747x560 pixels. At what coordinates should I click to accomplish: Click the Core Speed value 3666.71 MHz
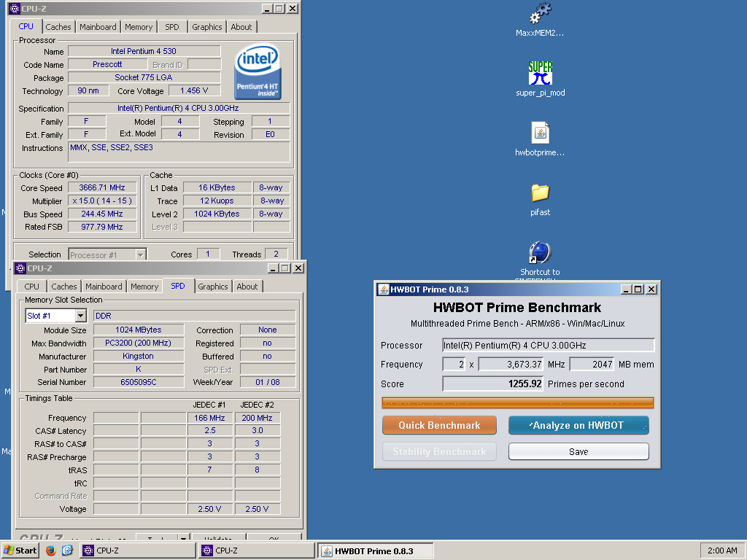(x=102, y=187)
